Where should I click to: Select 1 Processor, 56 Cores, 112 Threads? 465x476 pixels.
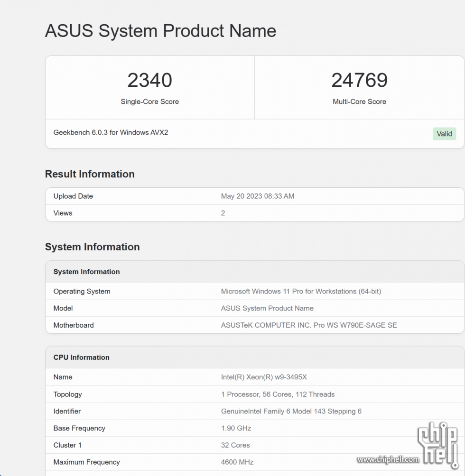coord(278,394)
